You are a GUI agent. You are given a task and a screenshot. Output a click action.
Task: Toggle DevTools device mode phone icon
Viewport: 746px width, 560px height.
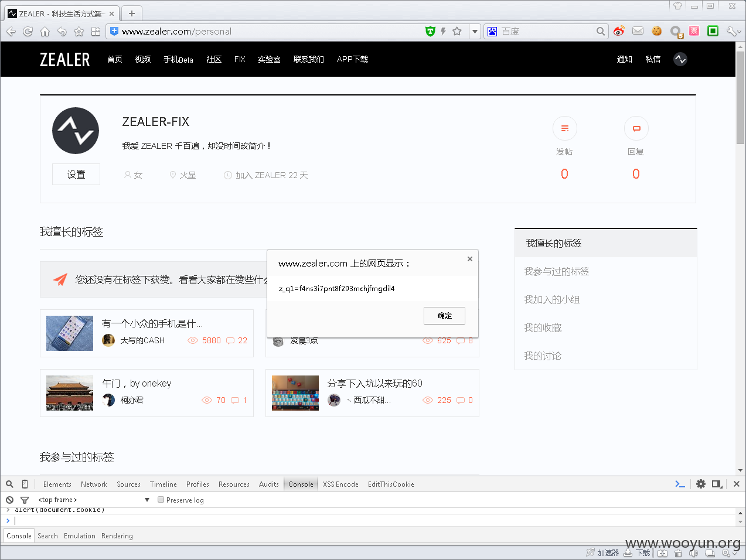point(25,484)
